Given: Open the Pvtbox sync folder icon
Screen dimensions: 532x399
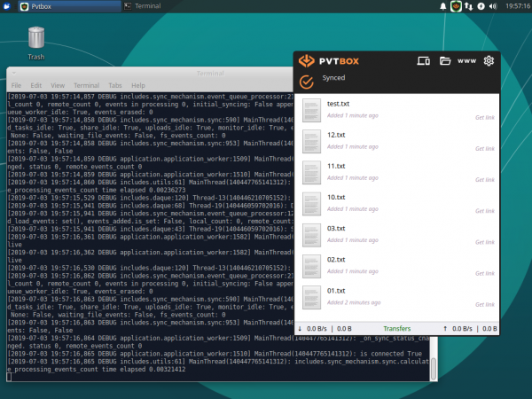Looking at the screenshot, I should (x=445, y=61).
